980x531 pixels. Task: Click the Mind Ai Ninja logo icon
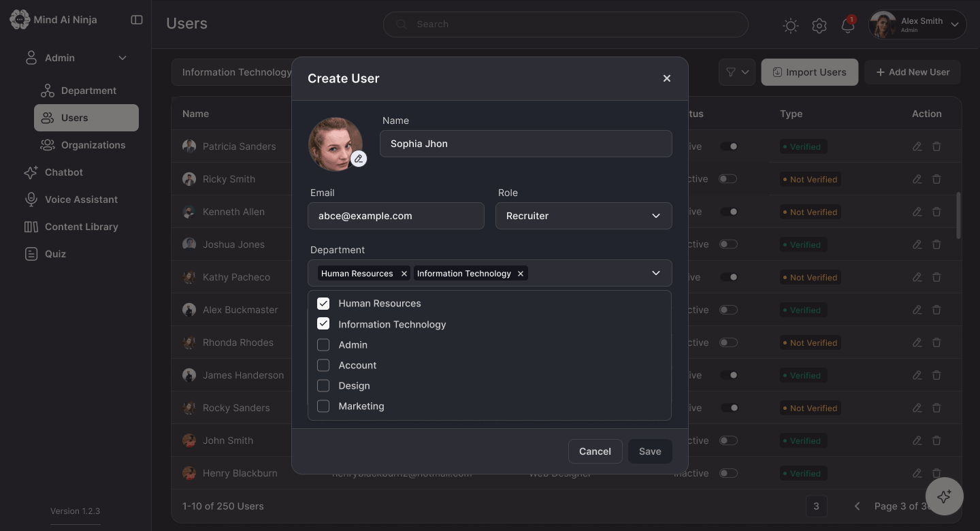coord(20,20)
